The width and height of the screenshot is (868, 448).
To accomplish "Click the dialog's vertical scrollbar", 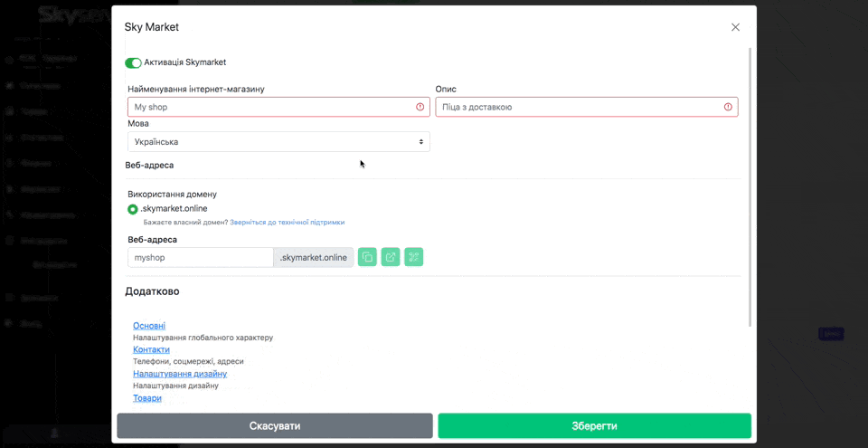I will click(x=749, y=181).
